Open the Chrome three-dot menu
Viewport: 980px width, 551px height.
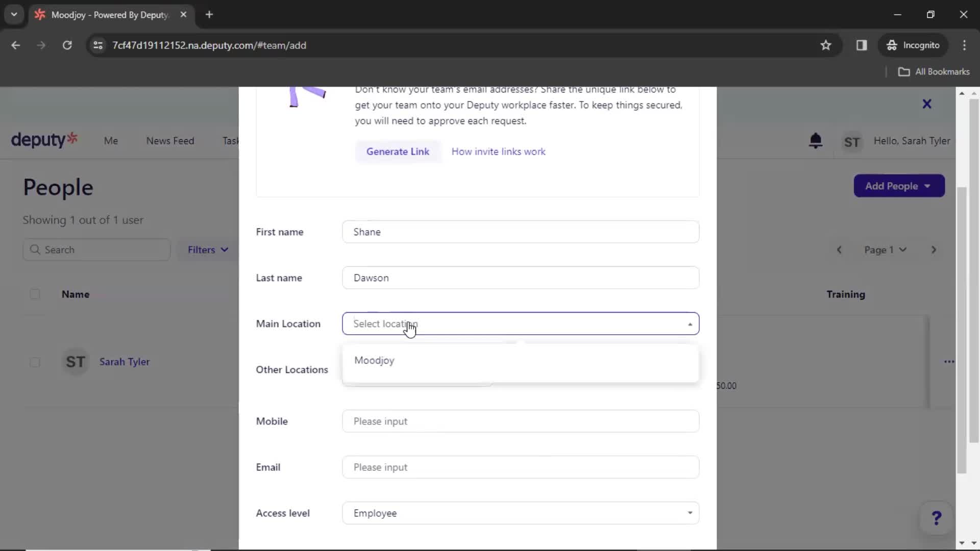[964, 45]
